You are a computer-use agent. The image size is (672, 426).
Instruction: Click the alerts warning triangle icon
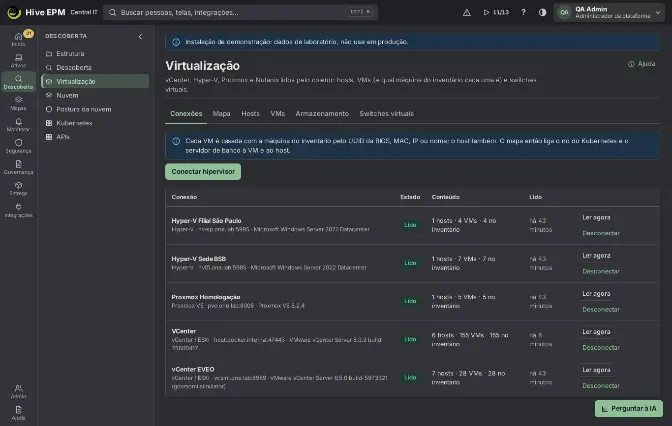pyautogui.click(x=467, y=12)
